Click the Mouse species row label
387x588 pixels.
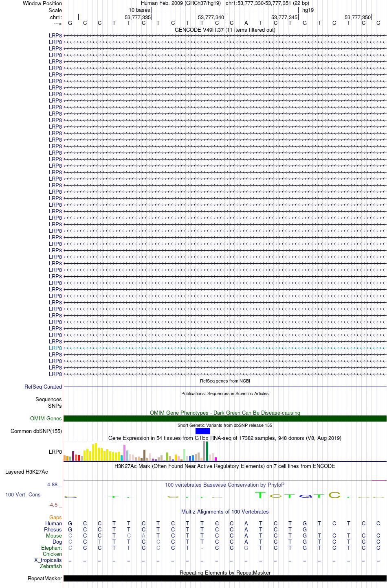click(x=54, y=536)
